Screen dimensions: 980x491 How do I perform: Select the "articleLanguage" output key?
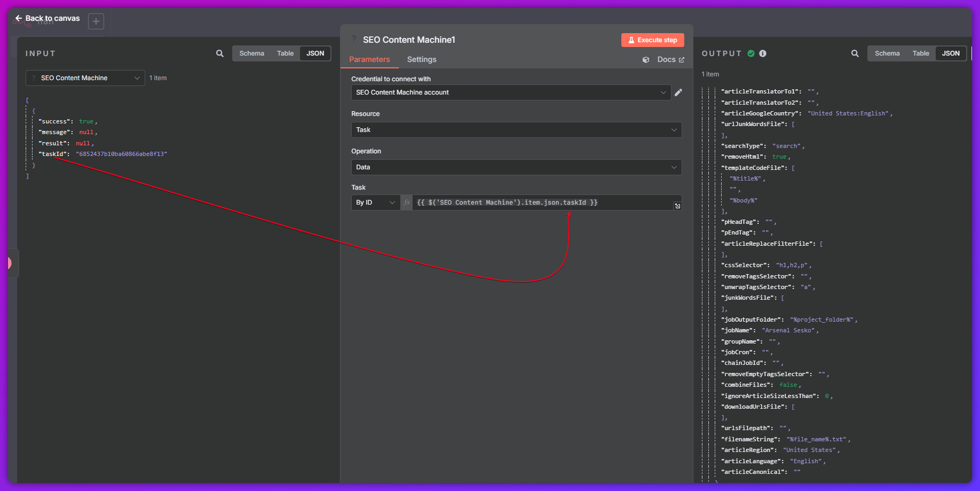753,461
